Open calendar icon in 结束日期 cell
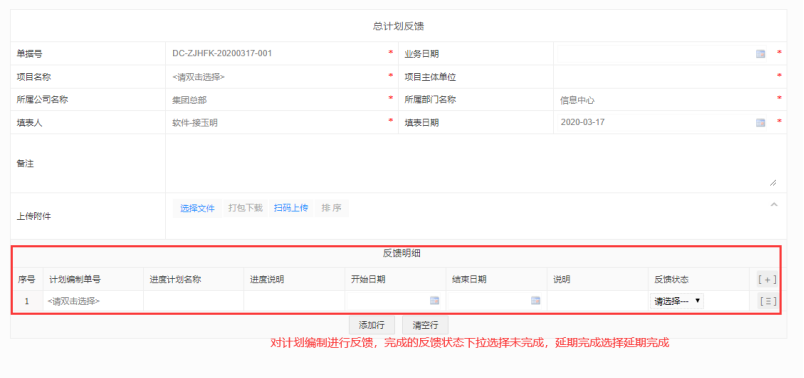Viewport: 804px width, 378px height. [535, 301]
